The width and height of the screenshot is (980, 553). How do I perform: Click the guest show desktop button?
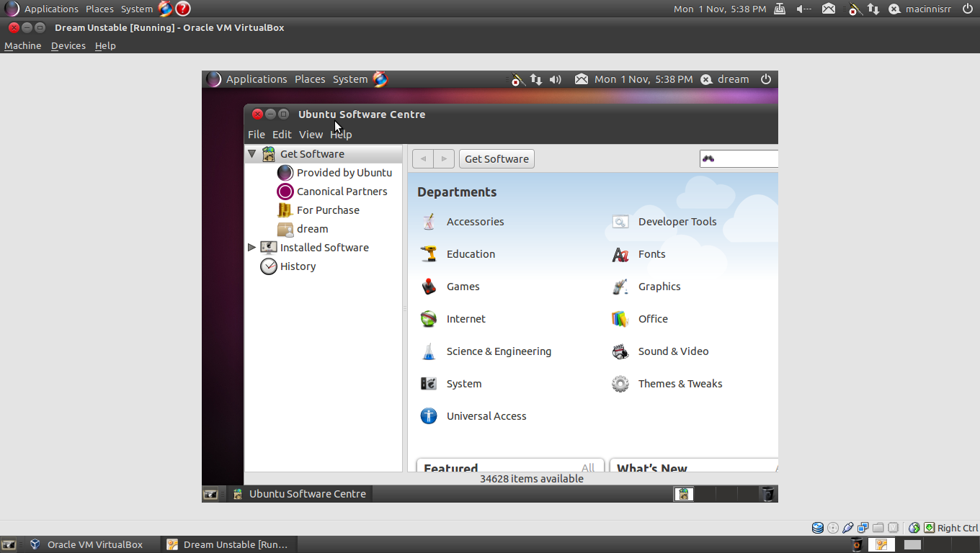coord(210,494)
